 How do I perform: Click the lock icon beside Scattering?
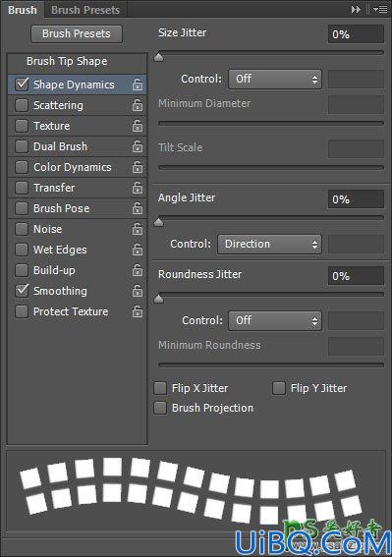[138, 105]
